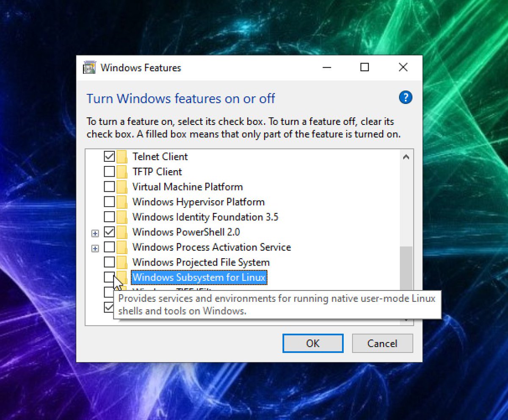The height and width of the screenshot is (420, 508).
Task: Click the folder icon beside Windows Projected File System
Action: pos(122,262)
